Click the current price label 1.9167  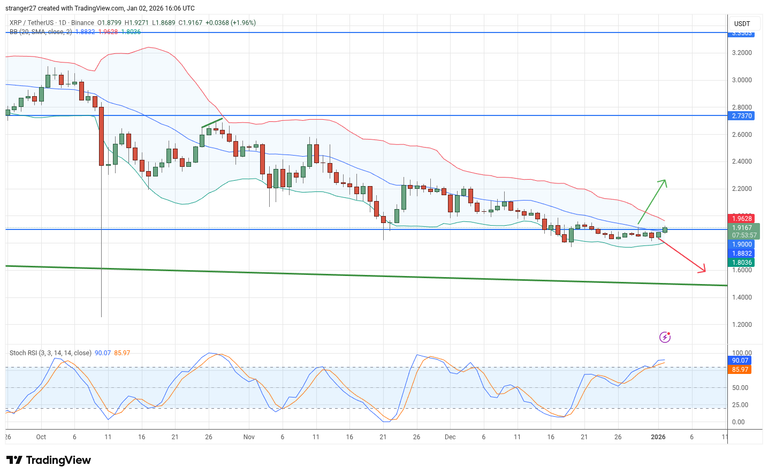(742, 227)
